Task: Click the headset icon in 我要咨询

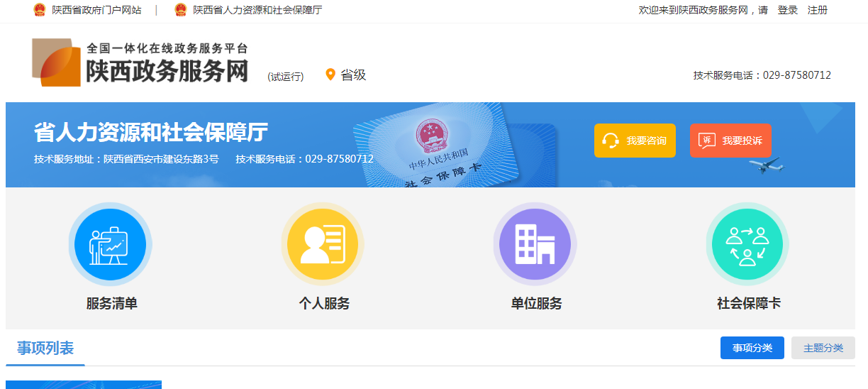Action: click(611, 141)
